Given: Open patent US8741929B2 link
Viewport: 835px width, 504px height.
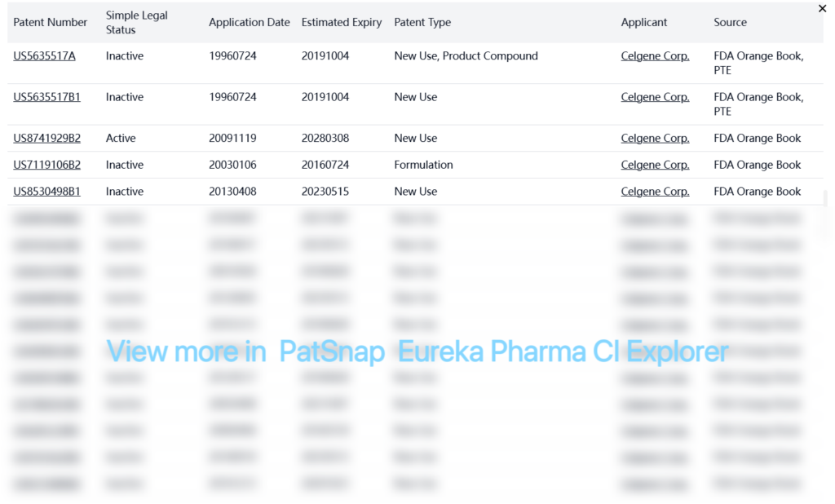Looking at the screenshot, I should [x=46, y=138].
